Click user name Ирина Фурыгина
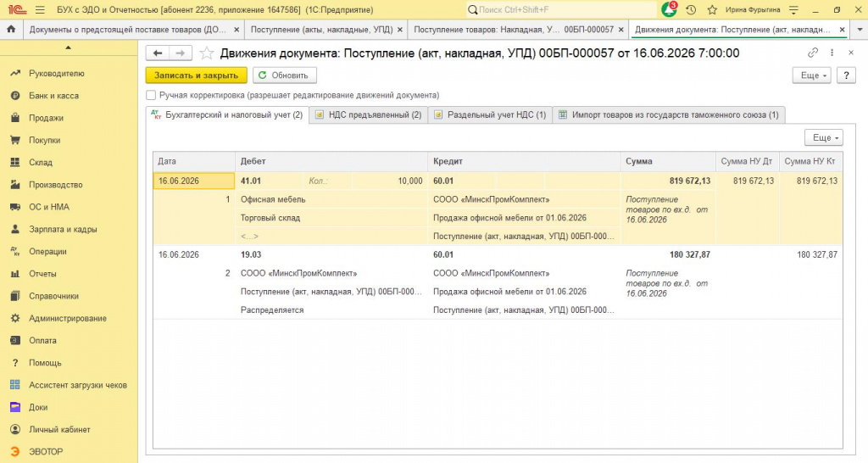This screenshot has height=463, width=868. pyautogui.click(x=753, y=10)
